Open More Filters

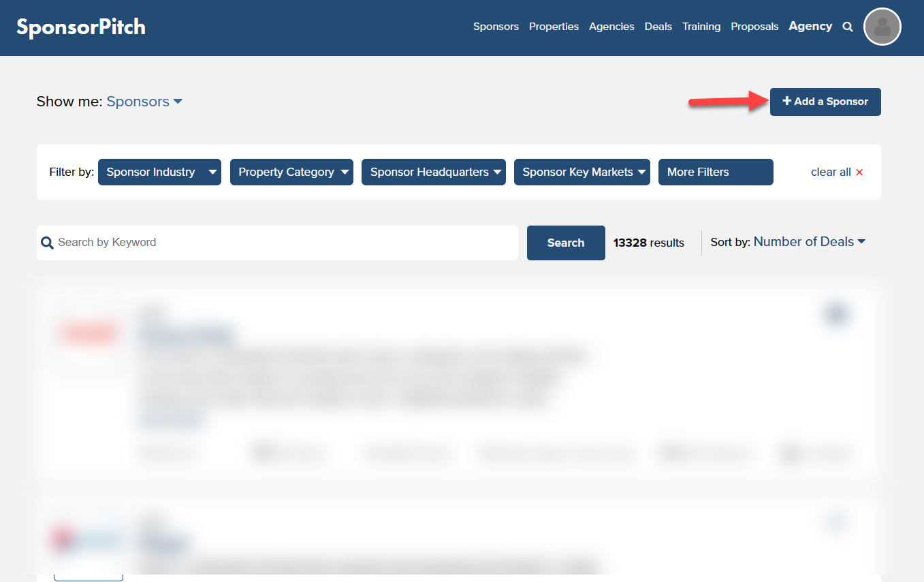coord(716,172)
